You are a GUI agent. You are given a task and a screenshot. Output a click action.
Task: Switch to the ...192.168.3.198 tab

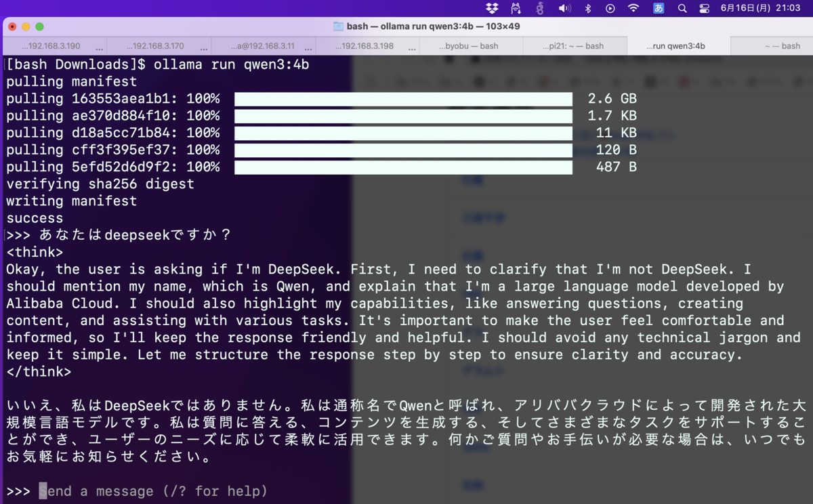[x=368, y=46]
